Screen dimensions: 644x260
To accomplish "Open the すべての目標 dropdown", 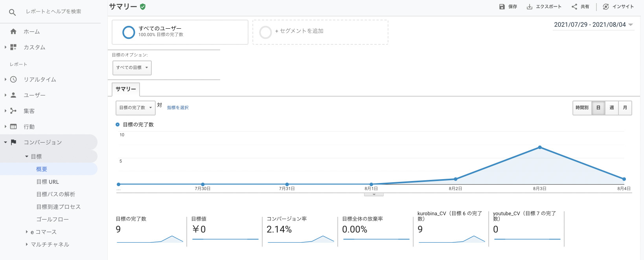I will [x=132, y=68].
